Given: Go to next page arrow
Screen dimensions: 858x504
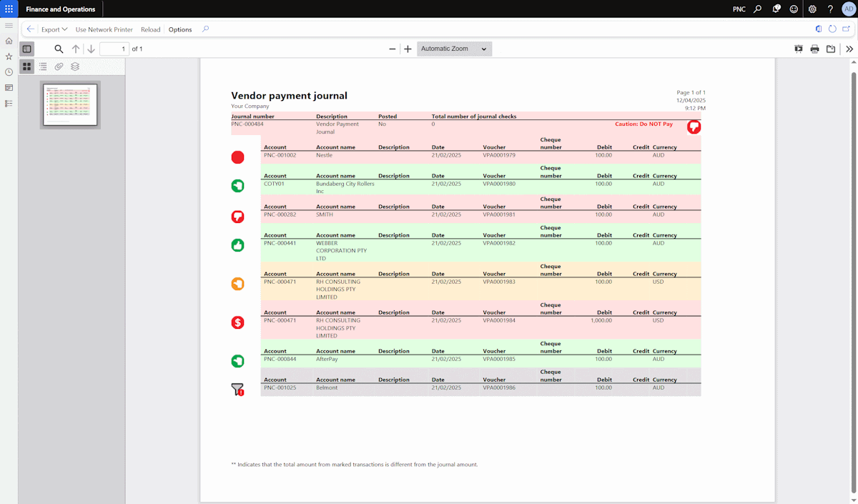Looking at the screenshot, I should [91, 49].
